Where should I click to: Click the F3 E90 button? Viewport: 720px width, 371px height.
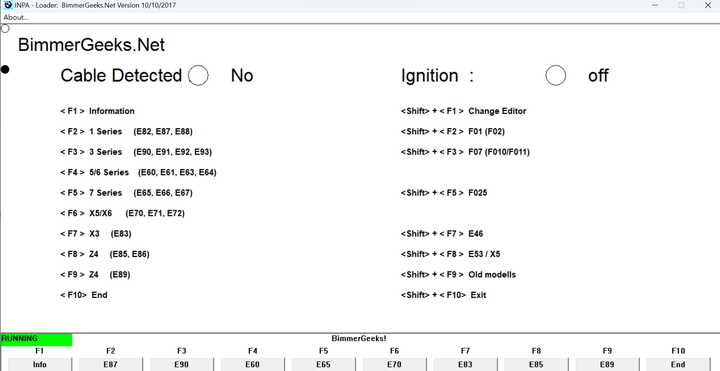click(x=181, y=365)
